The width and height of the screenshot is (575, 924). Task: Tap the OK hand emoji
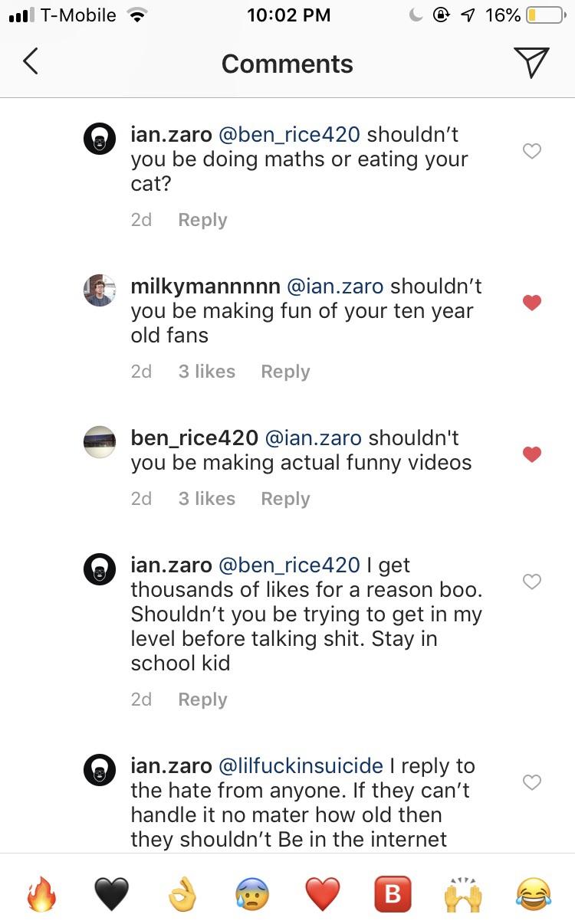point(182,894)
